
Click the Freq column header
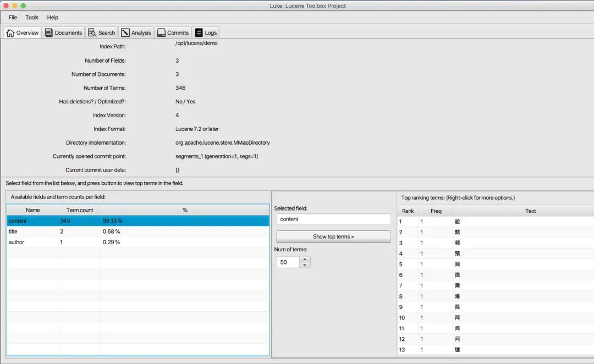coord(436,211)
